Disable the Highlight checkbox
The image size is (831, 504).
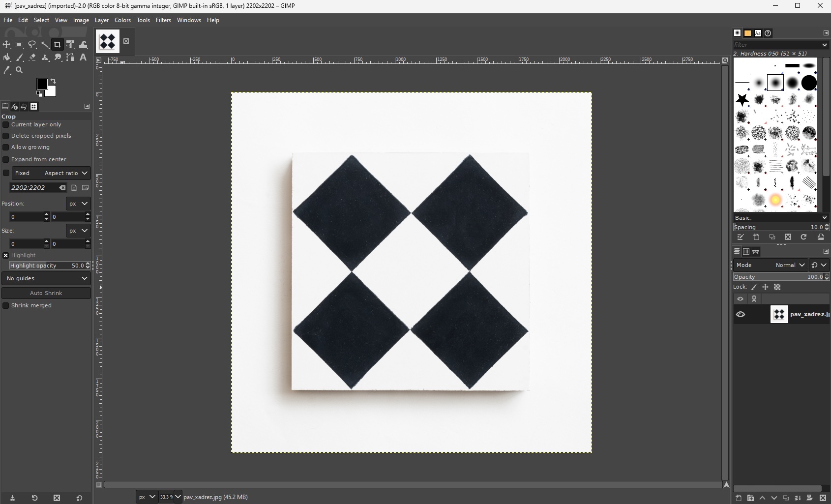6,256
